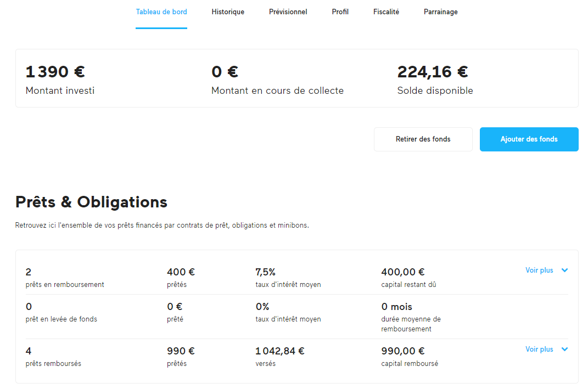The image size is (588, 389).
Task: Open the Tableau de bord tab
Action: (161, 12)
